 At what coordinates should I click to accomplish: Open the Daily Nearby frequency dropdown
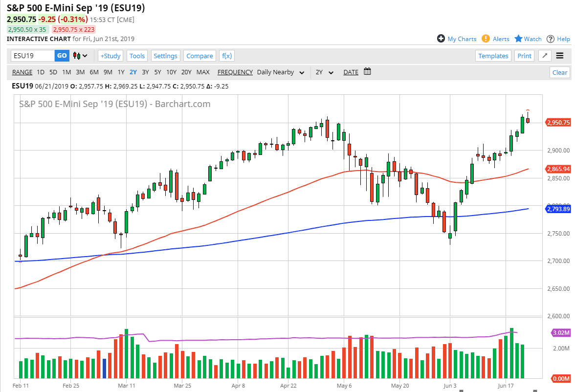(x=281, y=72)
